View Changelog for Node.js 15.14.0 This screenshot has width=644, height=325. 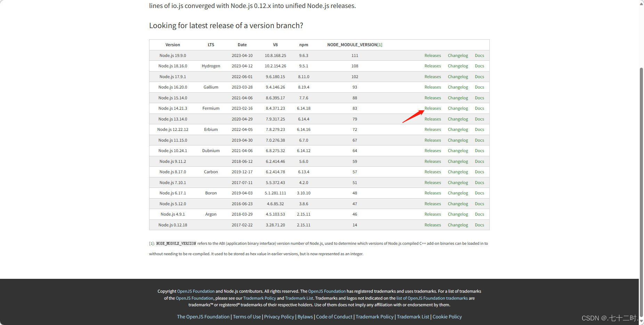[458, 98]
